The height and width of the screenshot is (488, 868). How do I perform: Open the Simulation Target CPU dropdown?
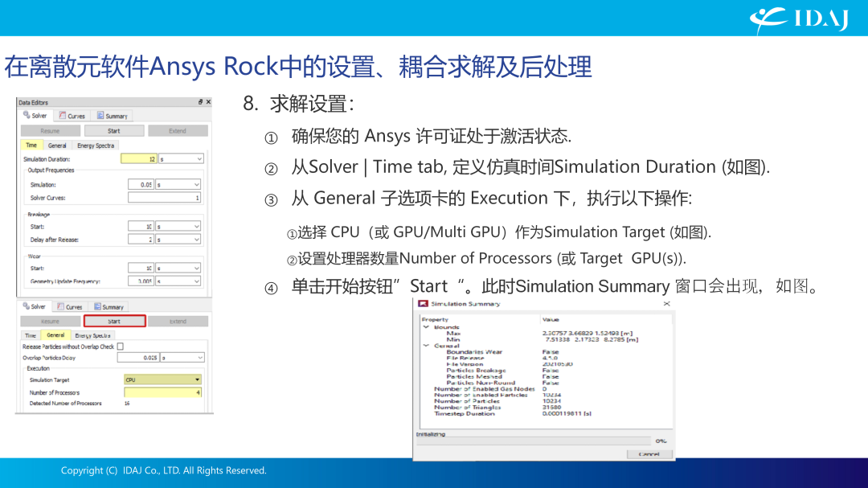tap(162, 379)
